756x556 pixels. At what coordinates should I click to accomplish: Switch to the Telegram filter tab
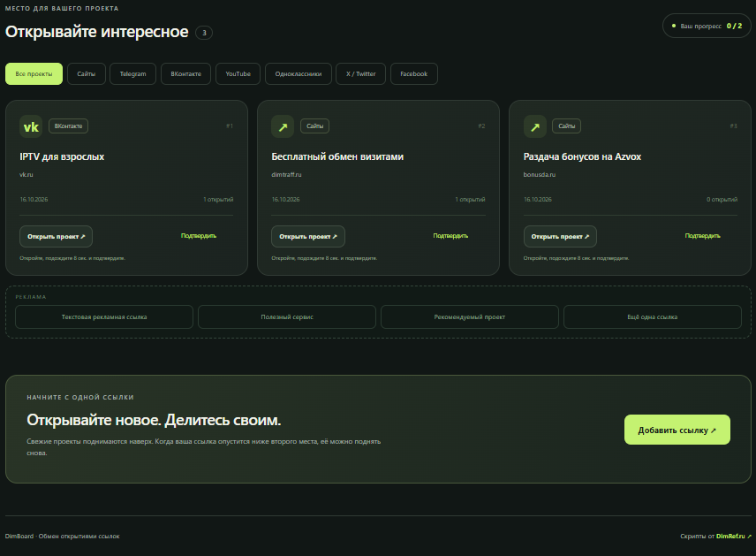(x=133, y=74)
